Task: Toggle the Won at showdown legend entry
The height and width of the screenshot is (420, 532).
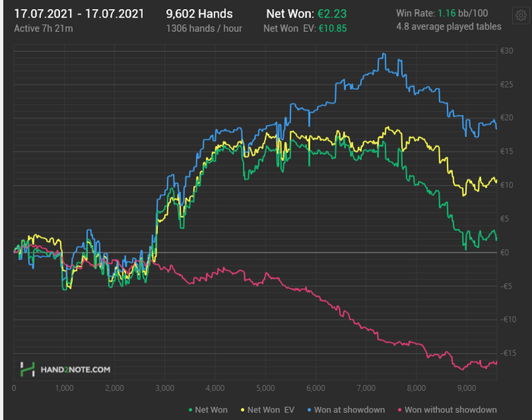Action: tap(346, 410)
